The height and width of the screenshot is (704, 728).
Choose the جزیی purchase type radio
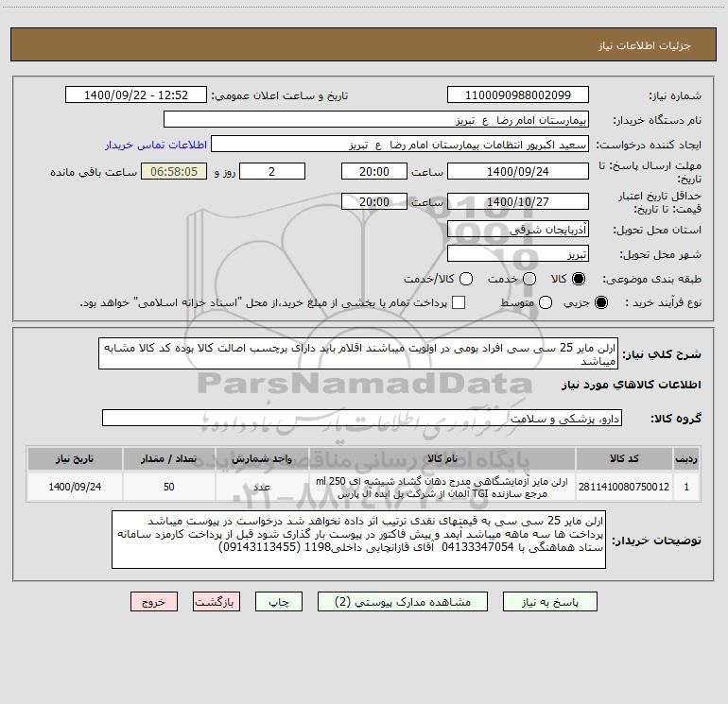(x=600, y=302)
